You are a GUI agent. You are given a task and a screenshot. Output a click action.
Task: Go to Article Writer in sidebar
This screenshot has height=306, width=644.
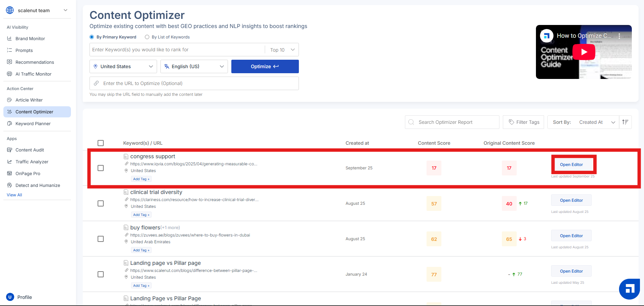tap(29, 100)
